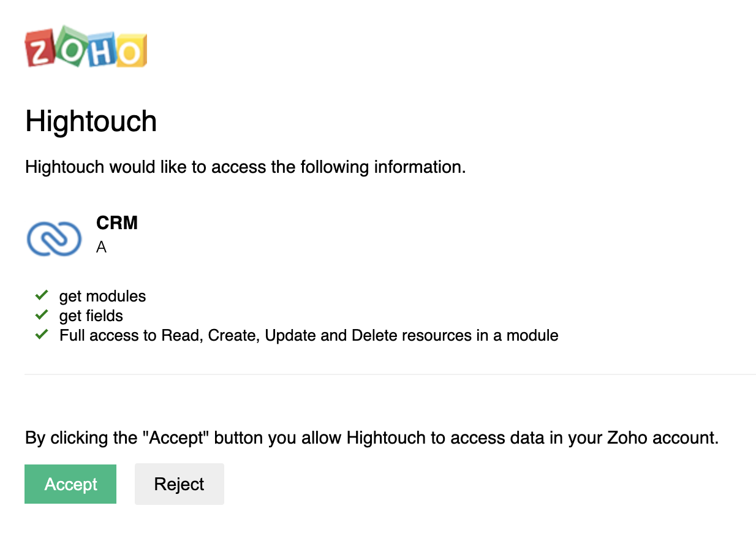Select the get modules permission text
Viewport: 756px width, 538px height.
[x=102, y=297]
